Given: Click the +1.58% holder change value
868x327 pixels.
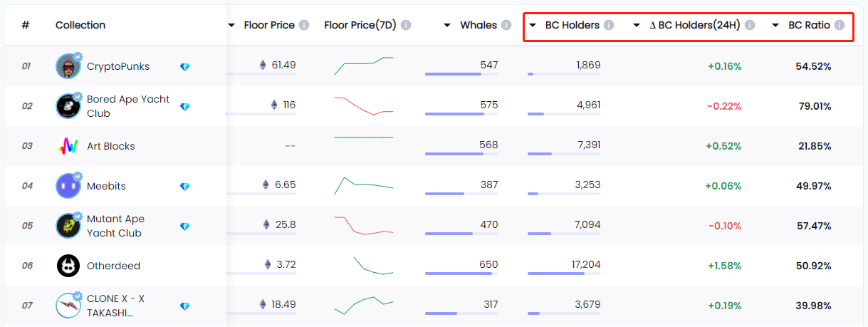Looking at the screenshot, I should 724,266.
